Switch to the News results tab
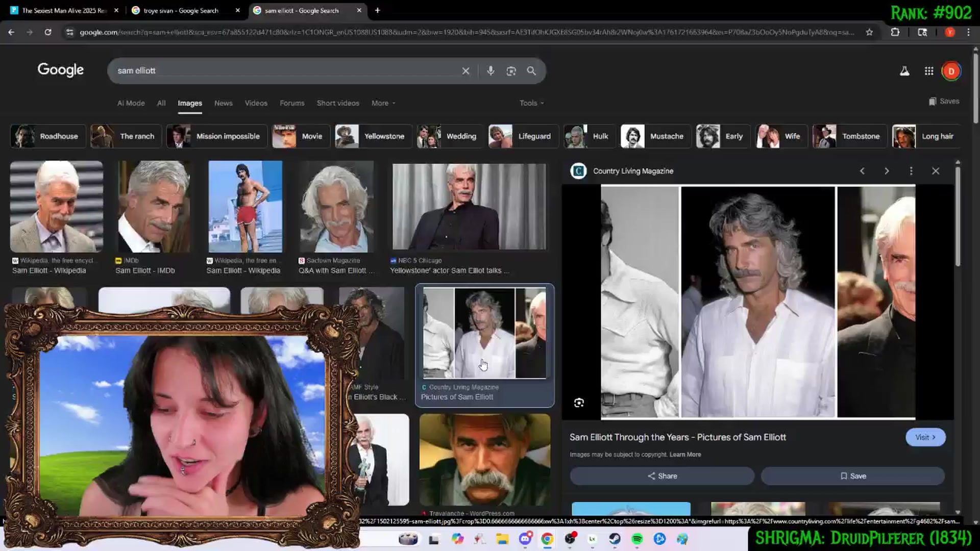Screen dimensions: 980x551 coord(224,103)
